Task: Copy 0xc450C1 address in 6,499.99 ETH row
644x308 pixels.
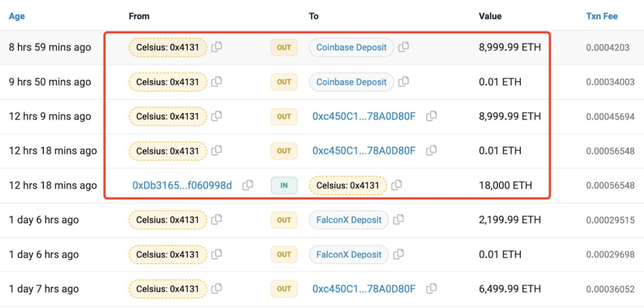Action: tap(431, 289)
